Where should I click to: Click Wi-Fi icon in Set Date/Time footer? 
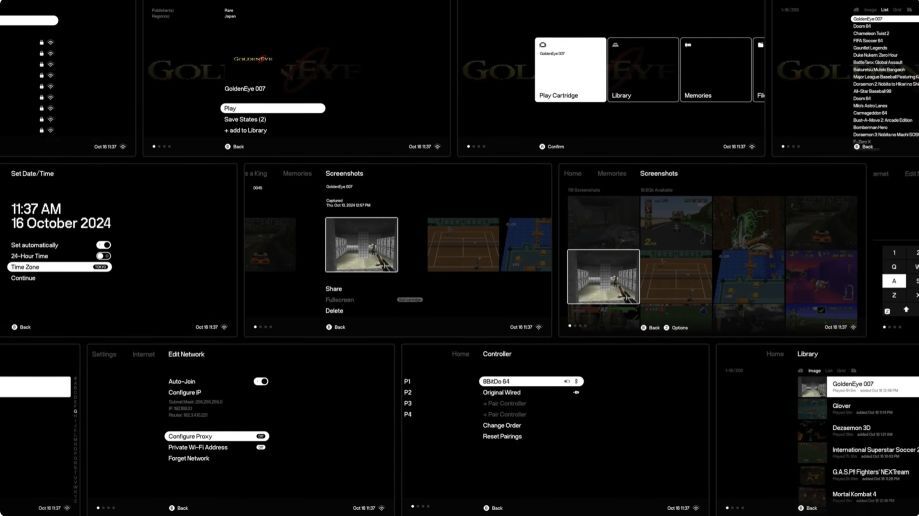(224, 327)
